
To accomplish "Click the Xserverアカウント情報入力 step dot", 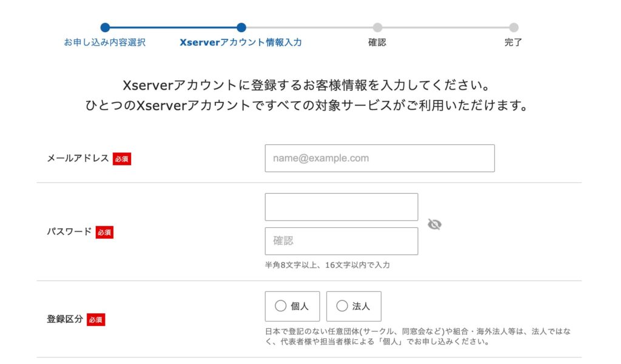I will click(241, 27).
